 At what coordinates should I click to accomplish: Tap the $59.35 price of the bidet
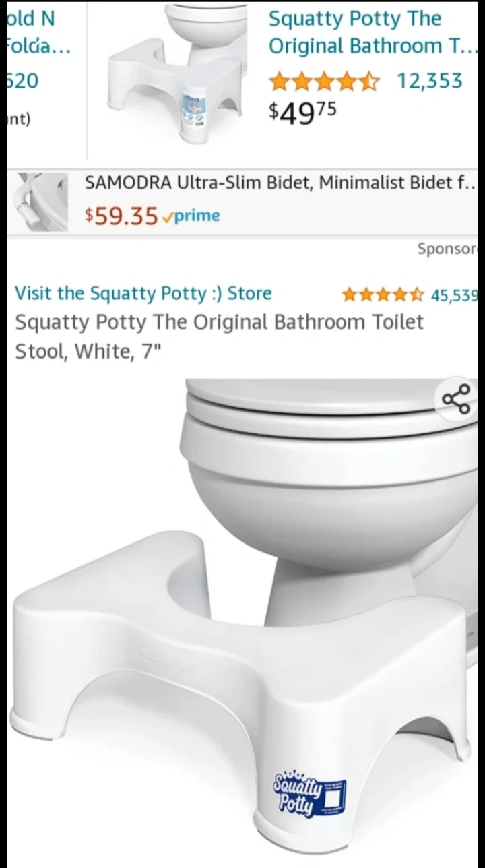[x=121, y=216]
